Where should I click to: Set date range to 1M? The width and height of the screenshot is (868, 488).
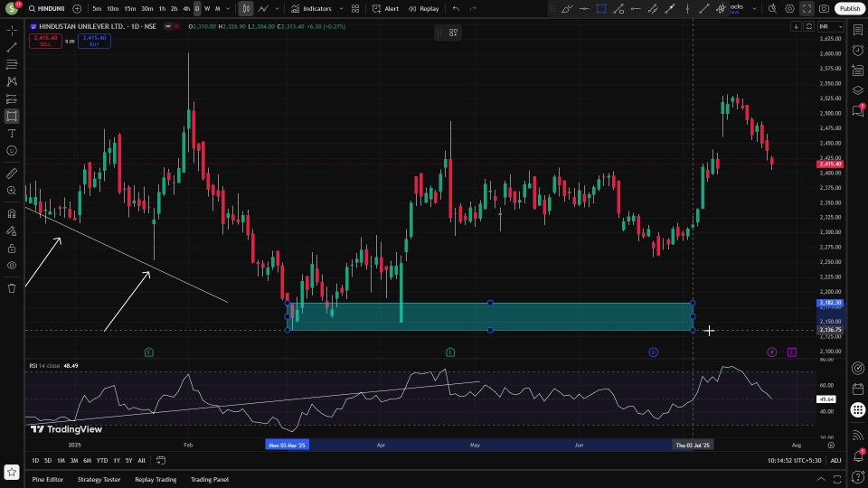[61, 460]
